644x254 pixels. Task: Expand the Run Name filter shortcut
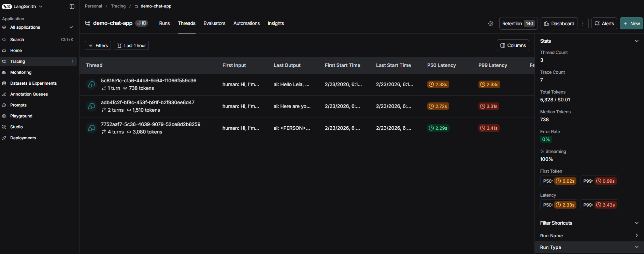click(589, 236)
